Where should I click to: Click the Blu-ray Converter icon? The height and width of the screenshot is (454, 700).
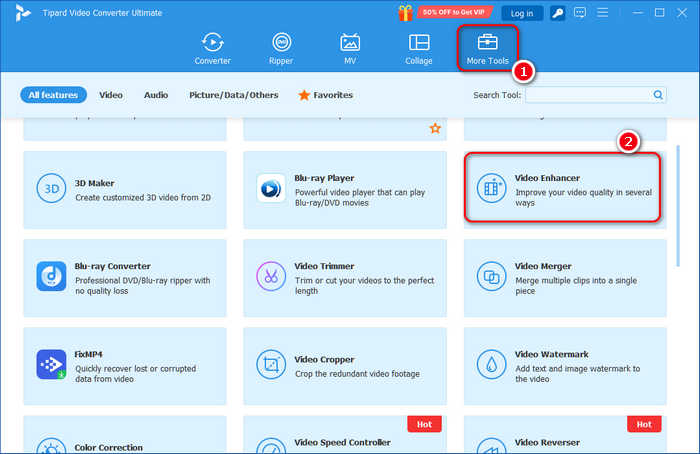[51, 276]
